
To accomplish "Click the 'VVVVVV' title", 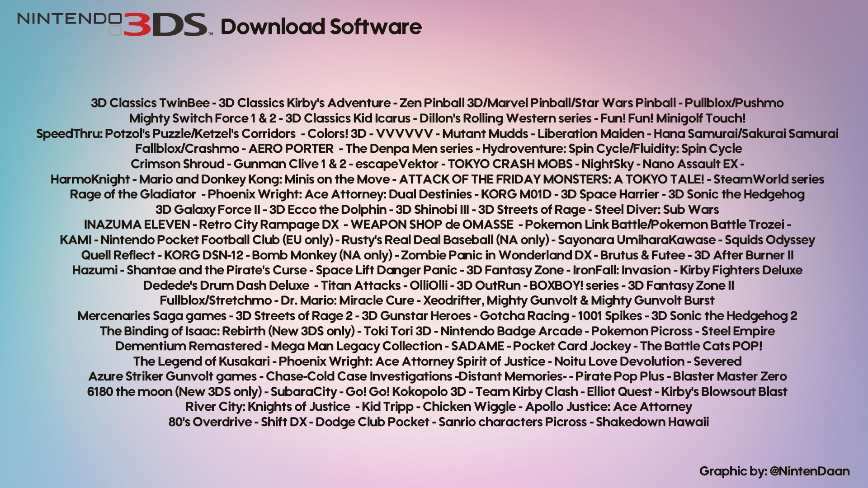I will [x=404, y=134].
